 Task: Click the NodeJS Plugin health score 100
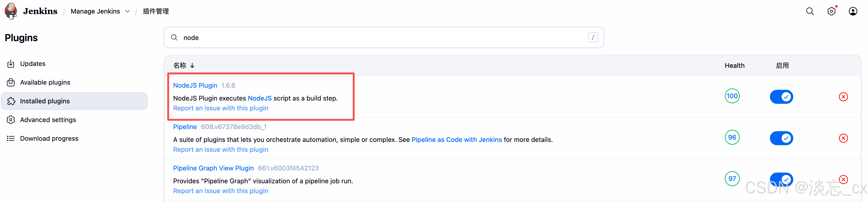click(732, 96)
